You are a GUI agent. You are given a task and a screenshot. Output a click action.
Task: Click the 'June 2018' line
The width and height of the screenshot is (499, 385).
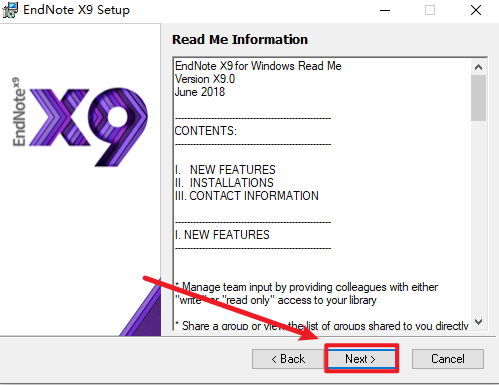pyautogui.click(x=200, y=92)
